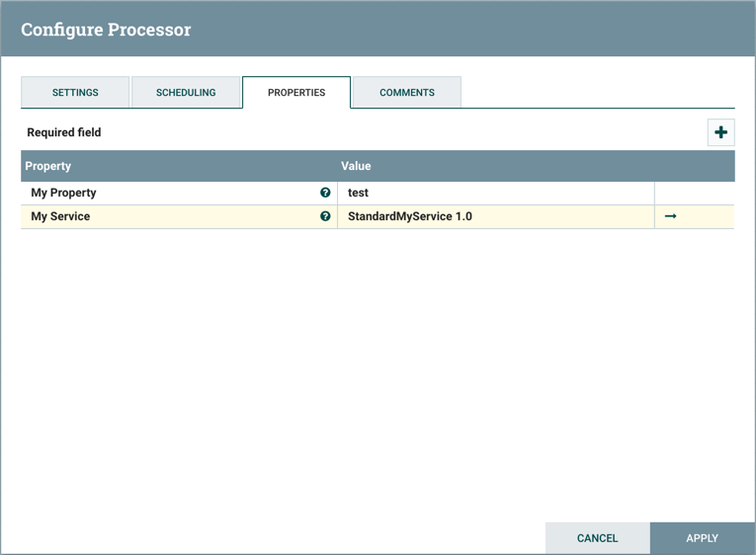
Task: Edit the My Property value "test"
Action: click(x=494, y=193)
